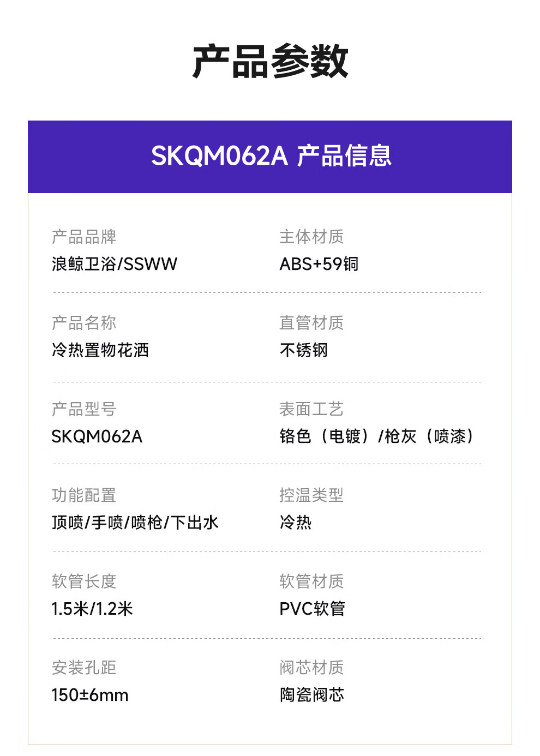Click the PVC软管 hose material value
540x756 pixels.
[x=313, y=609]
